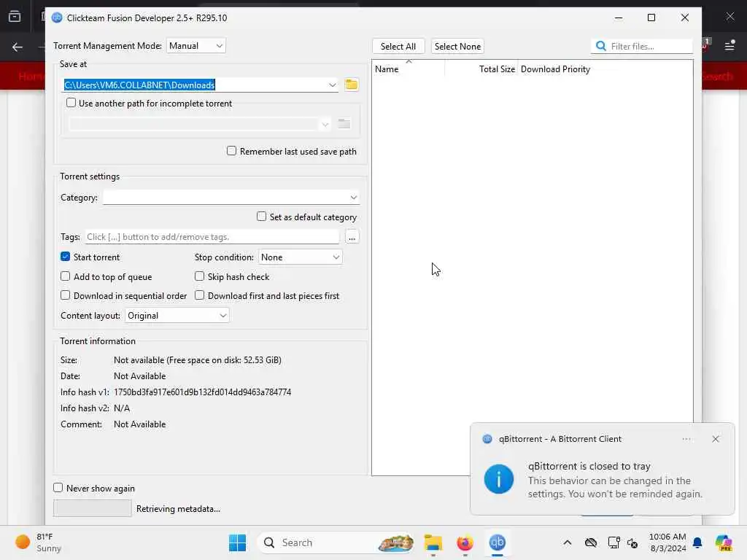Click the Retrieving metadata progress bar
Screen dimensions: 747x560
93,508
